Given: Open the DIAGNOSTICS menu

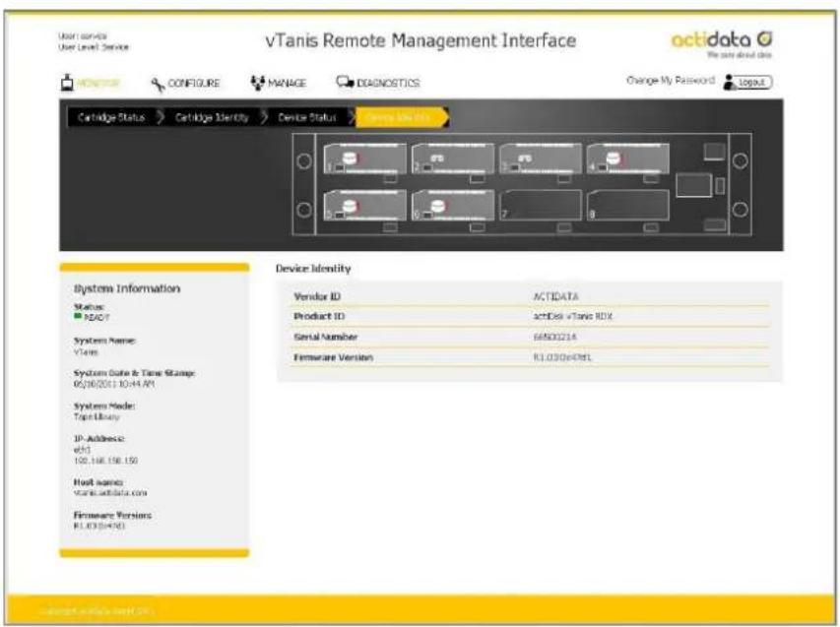Looking at the screenshot, I should (x=388, y=83).
